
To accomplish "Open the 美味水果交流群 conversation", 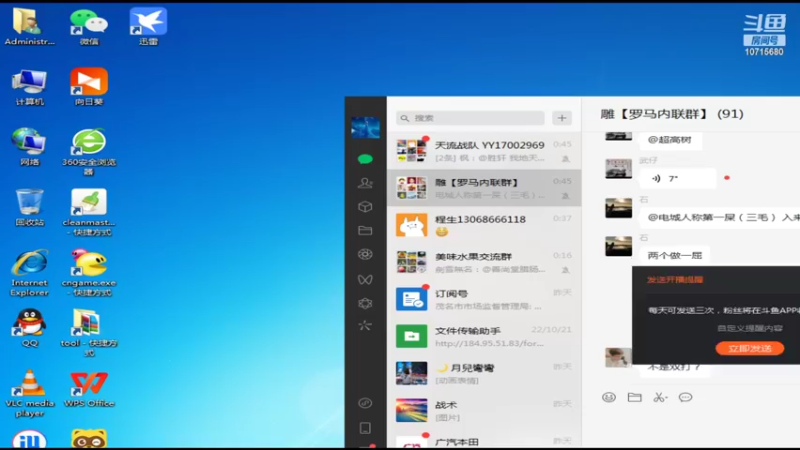I will [x=484, y=262].
